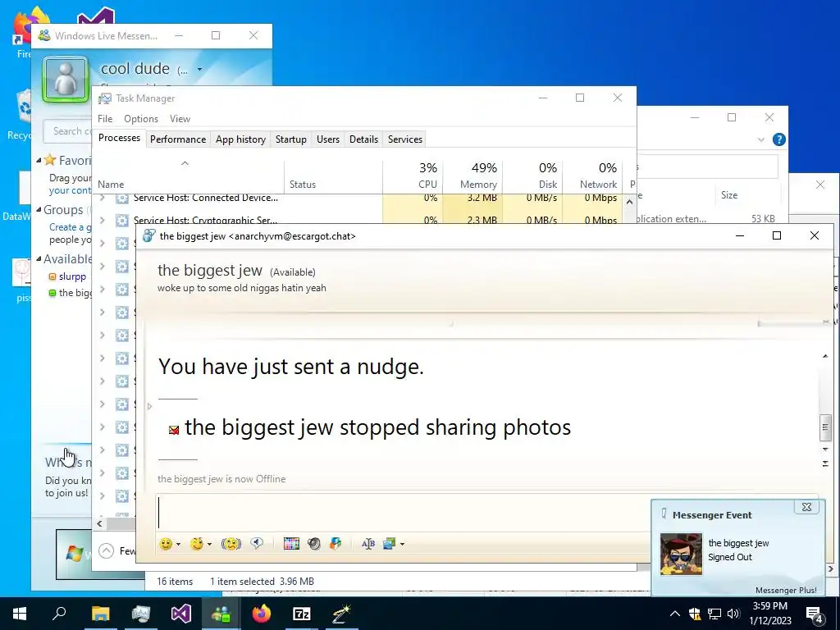The height and width of the screenshot is (630, 840).
Task: Click the cool dude profile avatar
Action: (66, 80)
